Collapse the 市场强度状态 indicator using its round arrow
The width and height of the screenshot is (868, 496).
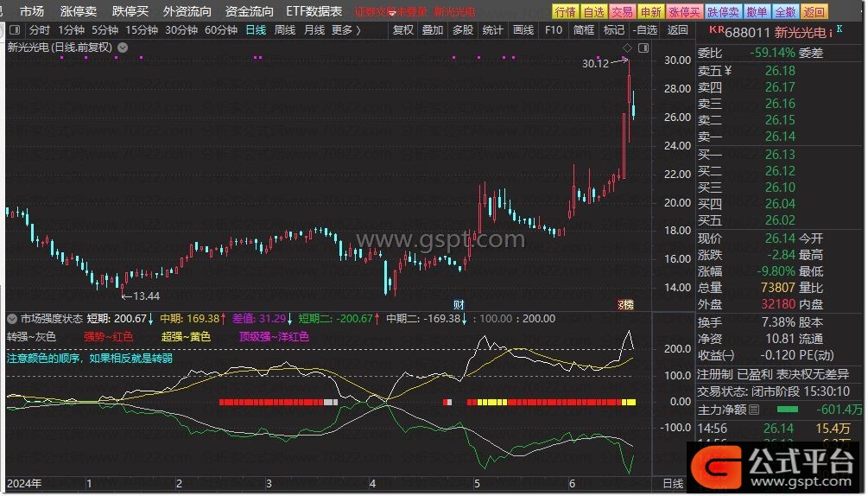(11, 319)
